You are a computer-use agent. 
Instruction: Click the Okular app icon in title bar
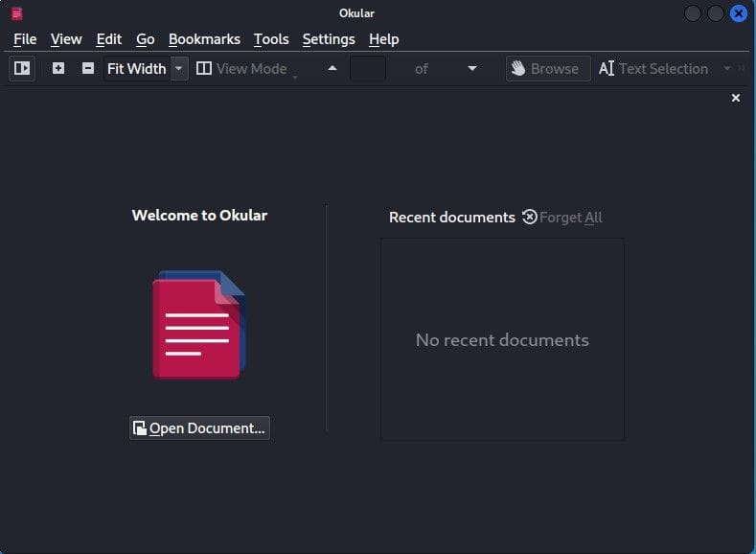click(17, 13)
